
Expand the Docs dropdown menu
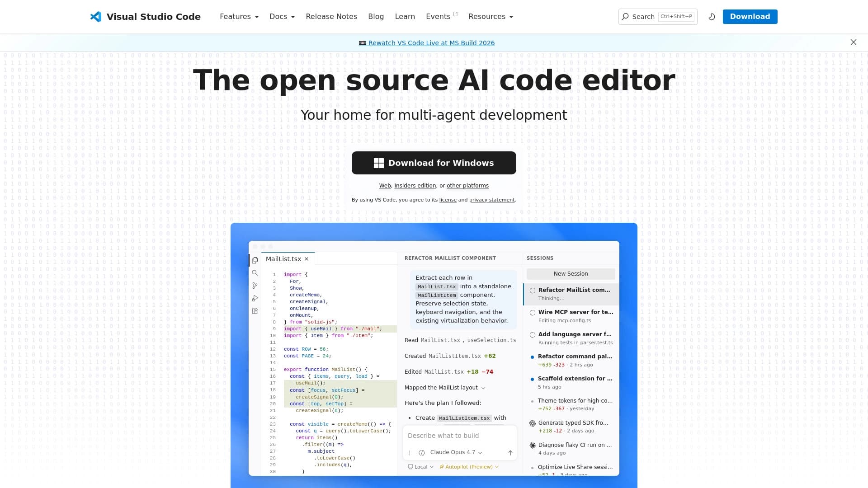[282, 17]
